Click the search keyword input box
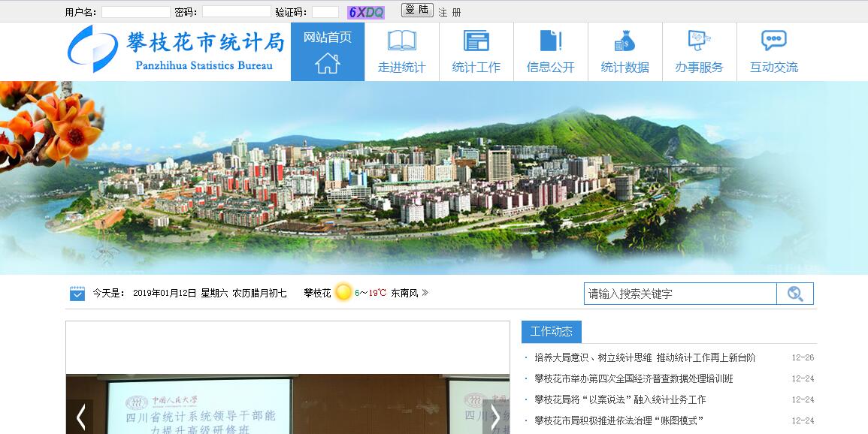 680,294
